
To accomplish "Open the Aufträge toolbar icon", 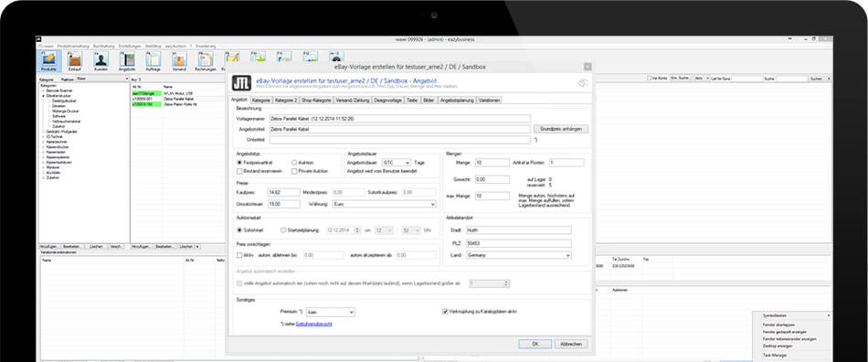I will click(x=153, y=61).
